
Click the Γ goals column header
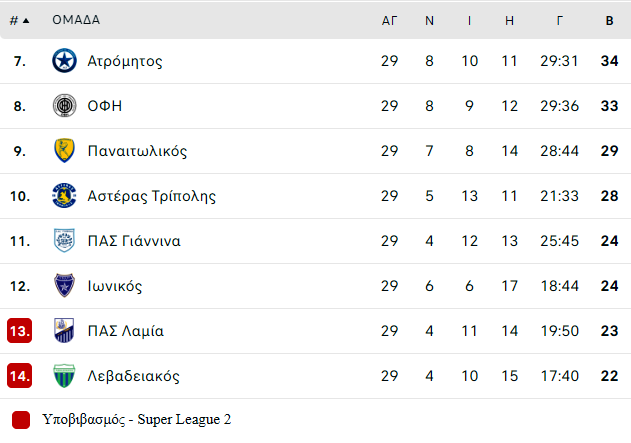tap(559, 21)
